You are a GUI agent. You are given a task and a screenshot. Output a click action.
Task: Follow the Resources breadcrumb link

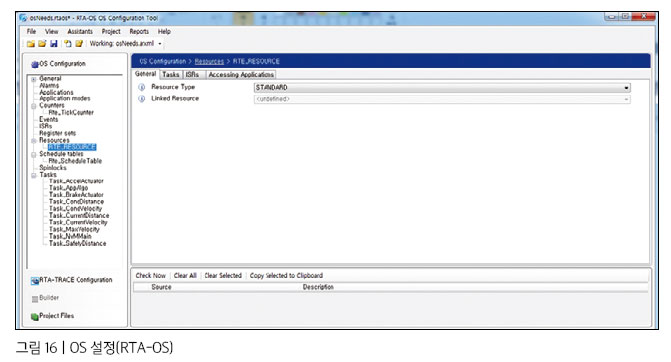point(209,62)
